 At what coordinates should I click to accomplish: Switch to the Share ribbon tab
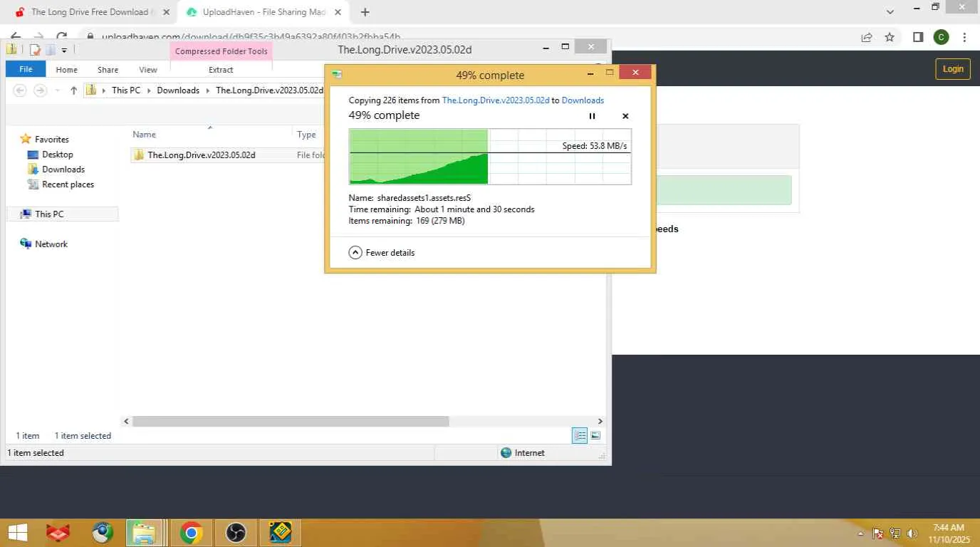[108, 70]
